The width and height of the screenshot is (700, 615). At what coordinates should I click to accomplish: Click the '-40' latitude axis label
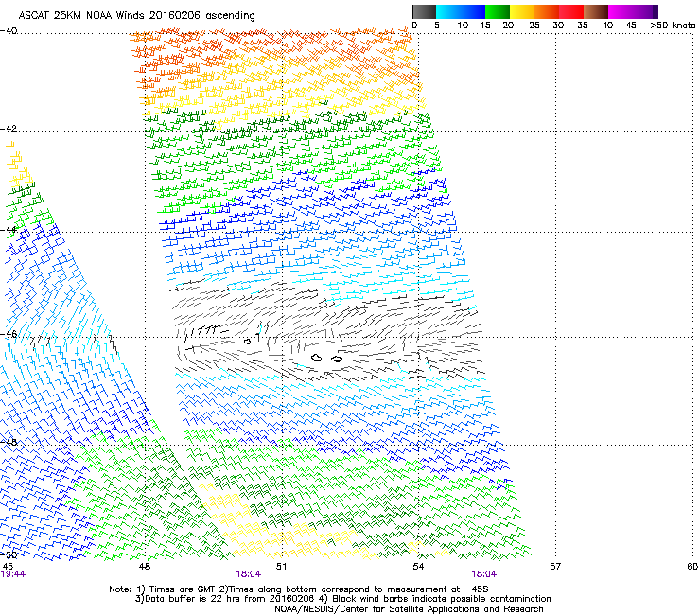click(x=9, y=31)
